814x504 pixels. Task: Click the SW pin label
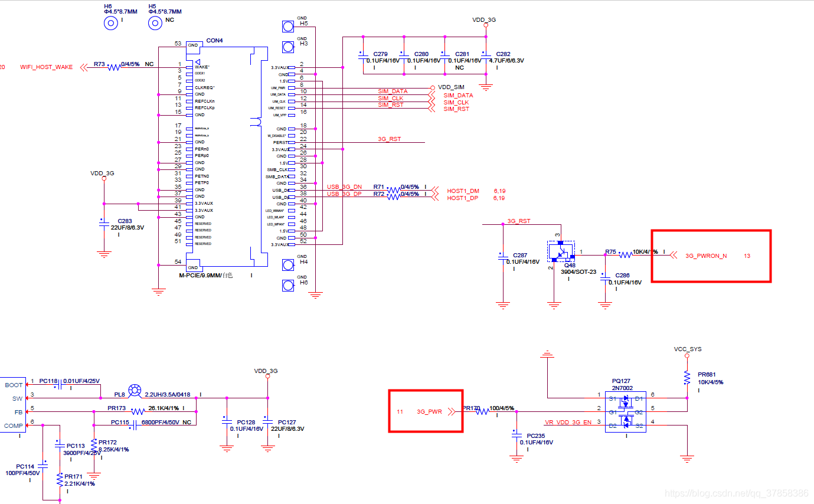(17, 398)
